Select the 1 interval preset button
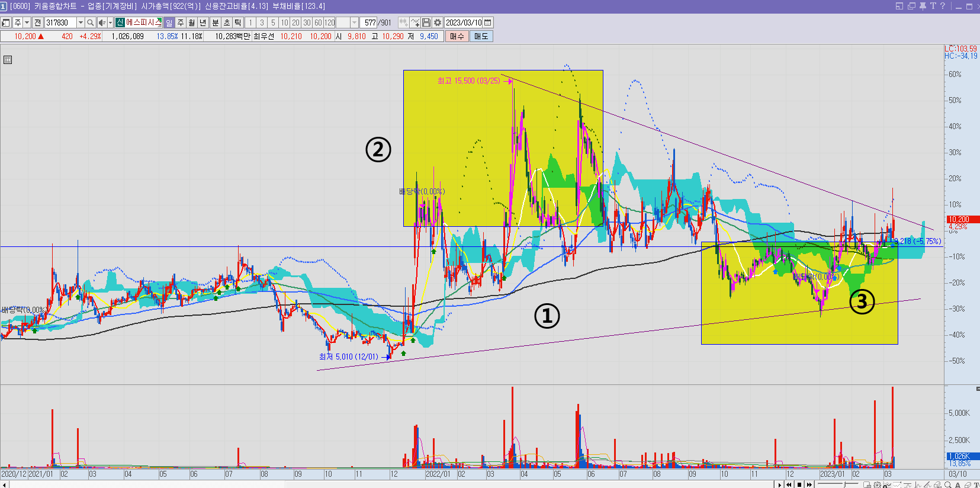 pos(250,23)
